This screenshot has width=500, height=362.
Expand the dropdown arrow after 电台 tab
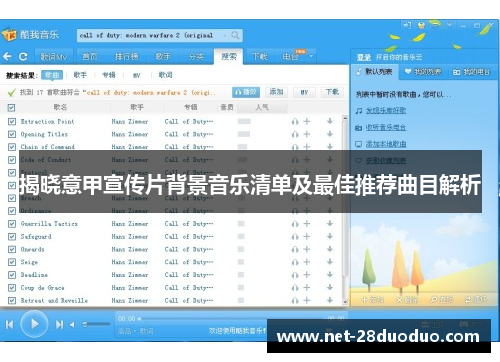311,56
